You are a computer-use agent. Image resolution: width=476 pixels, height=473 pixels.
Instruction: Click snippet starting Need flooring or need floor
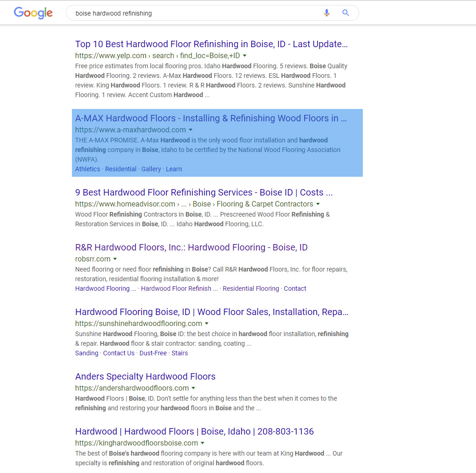pyautogui.click(x=211, y=274)
